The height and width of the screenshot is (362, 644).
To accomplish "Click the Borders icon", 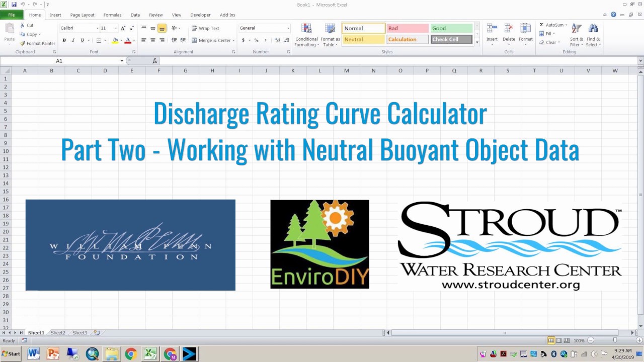I will click(99, 40).
